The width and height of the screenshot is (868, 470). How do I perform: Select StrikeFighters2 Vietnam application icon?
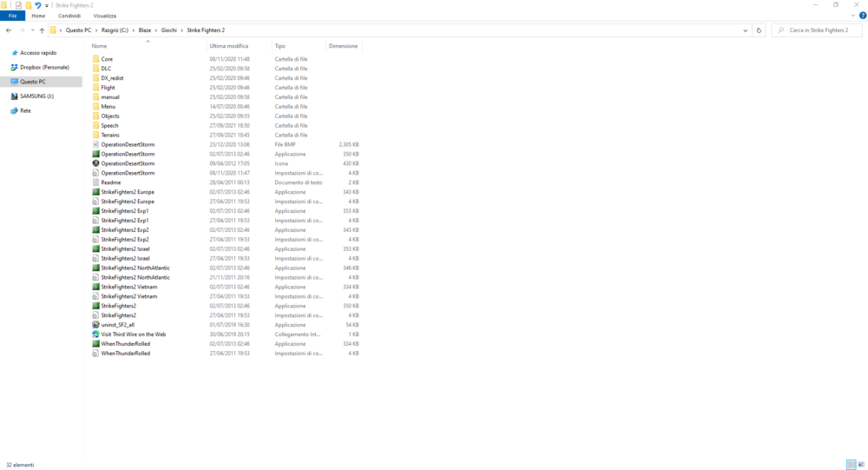95,287
